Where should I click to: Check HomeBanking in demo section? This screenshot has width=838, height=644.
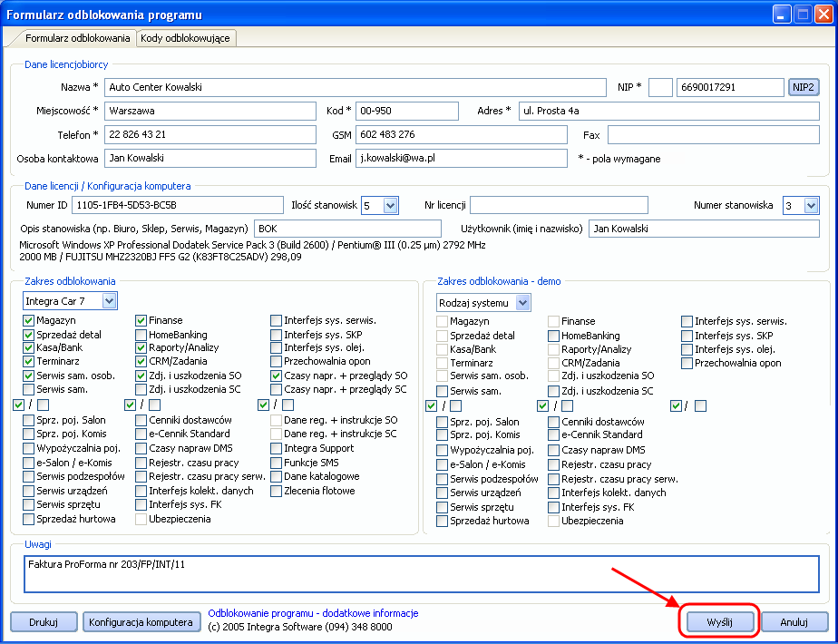[x=554, y=337]
